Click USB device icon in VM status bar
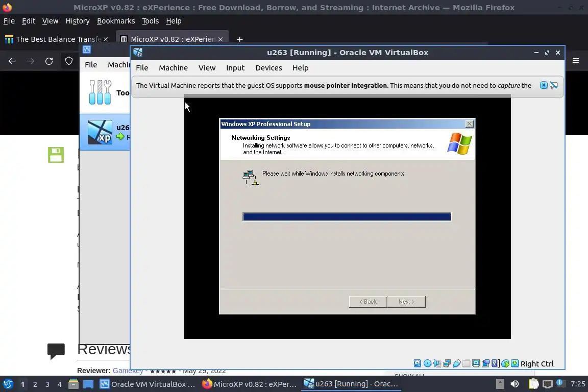Viewport: 588px width, 392px height. (x=457, y=363)
